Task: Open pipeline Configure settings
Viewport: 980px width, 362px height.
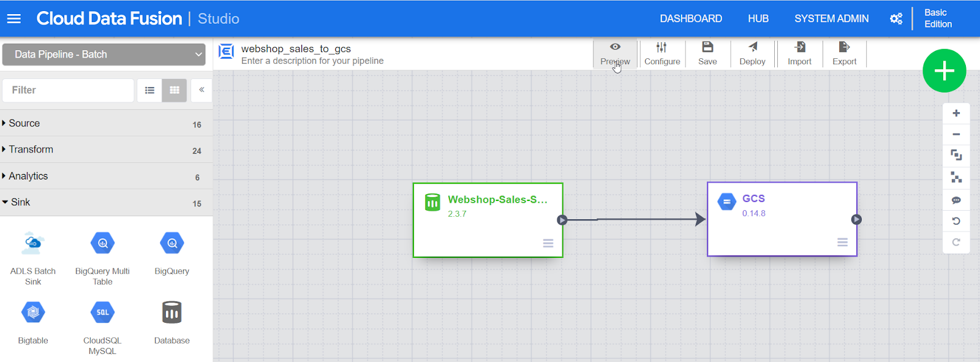Action: coord(662,53)
